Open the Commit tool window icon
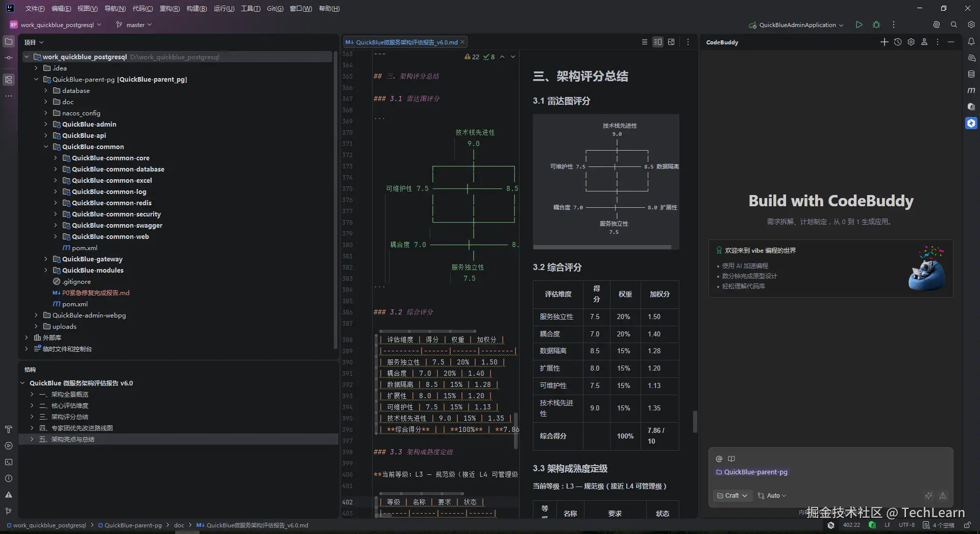Image resolution: width=980 pixels, height=534 pixels. coord(9,58)
